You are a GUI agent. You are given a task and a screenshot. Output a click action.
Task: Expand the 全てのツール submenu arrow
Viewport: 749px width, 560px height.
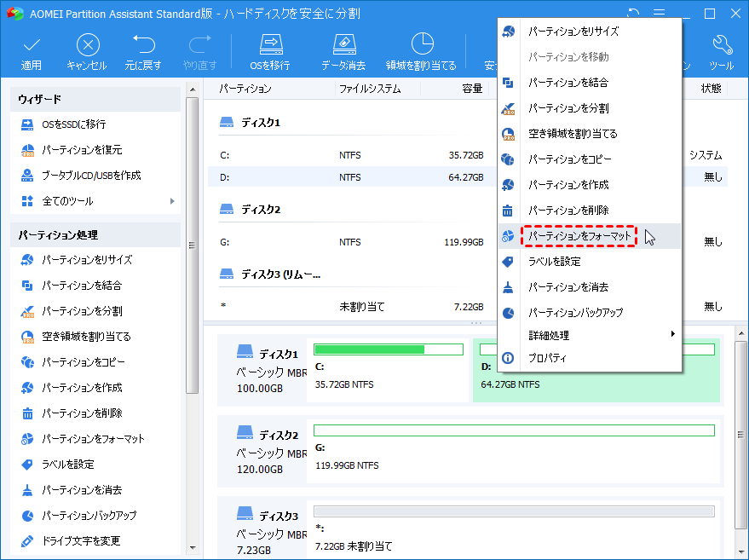[172, 201]
